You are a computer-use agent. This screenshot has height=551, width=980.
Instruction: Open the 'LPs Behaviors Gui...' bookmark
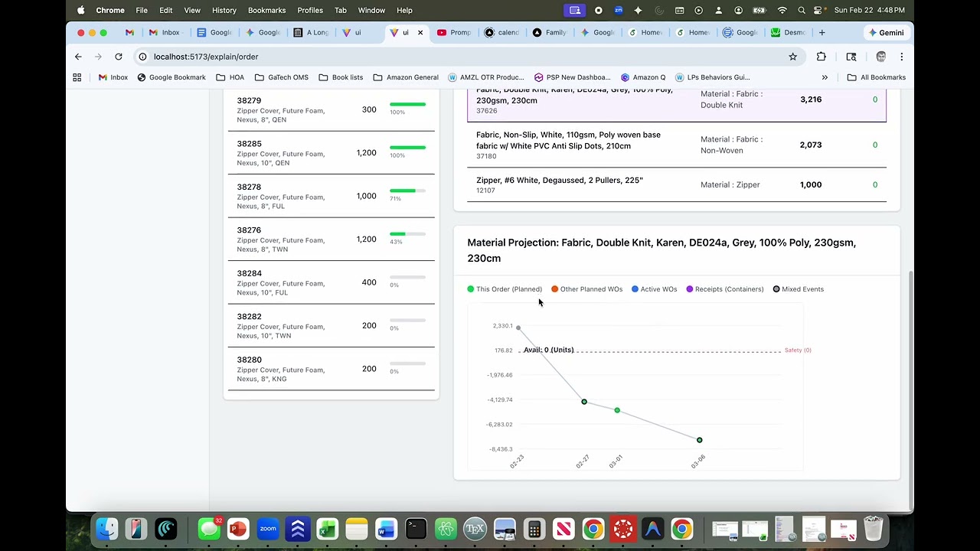tap(712, 77)
